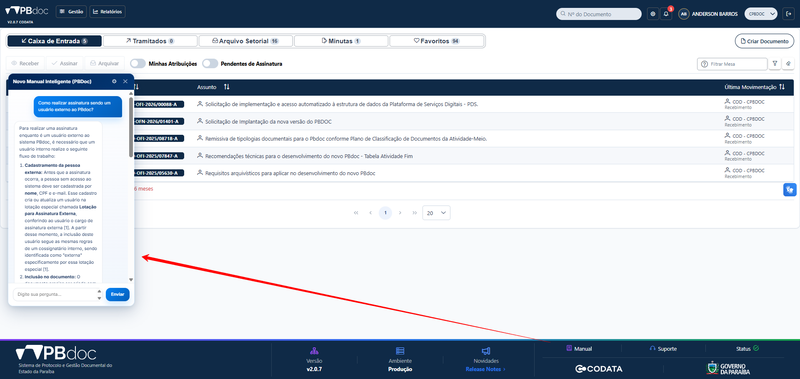The image size is (800, 379).
Task: Open the Relatórios menu
Action: coord(107,11)
